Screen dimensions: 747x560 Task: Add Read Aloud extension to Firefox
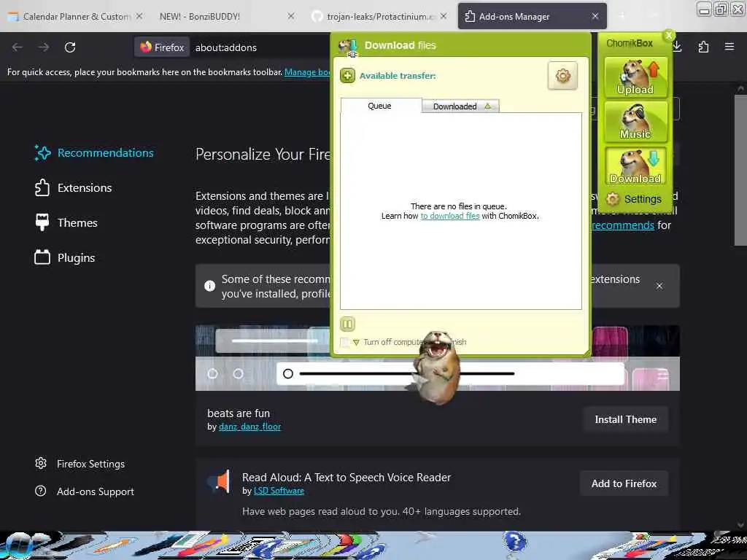point(624,483)
